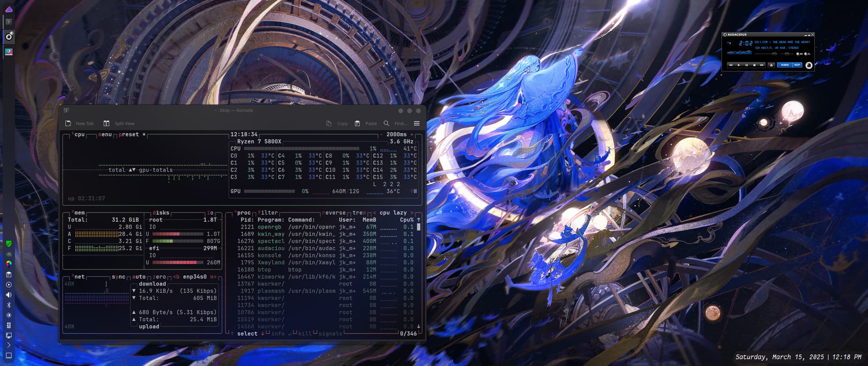Image resolution: width=868 pixels, height=366 pixels.
Task: Click previous track in Audacious
Action: (x=731, y=65)
